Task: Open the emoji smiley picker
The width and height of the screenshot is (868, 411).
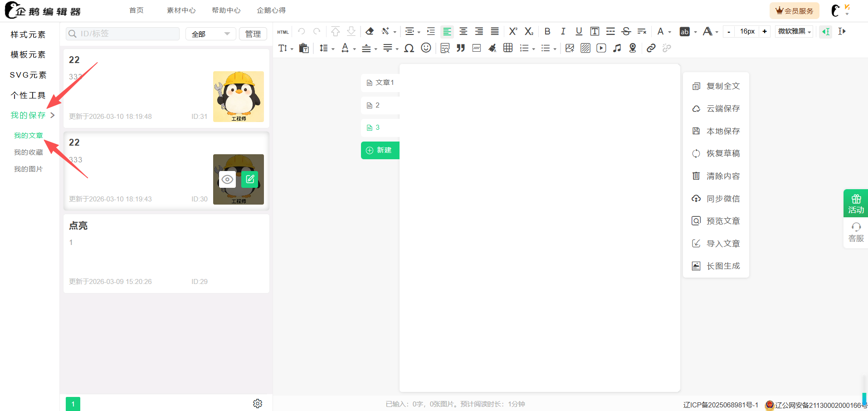Action: pos(426,48)
